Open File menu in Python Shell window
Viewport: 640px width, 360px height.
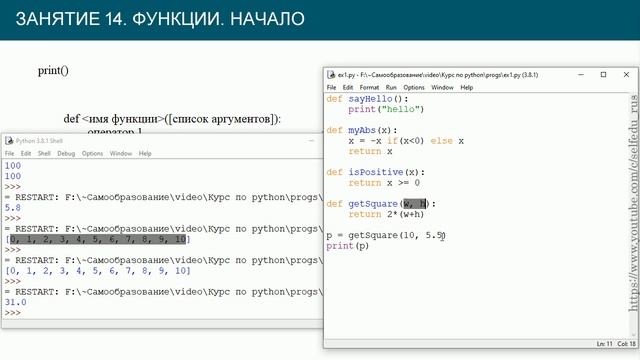[9, 153]
